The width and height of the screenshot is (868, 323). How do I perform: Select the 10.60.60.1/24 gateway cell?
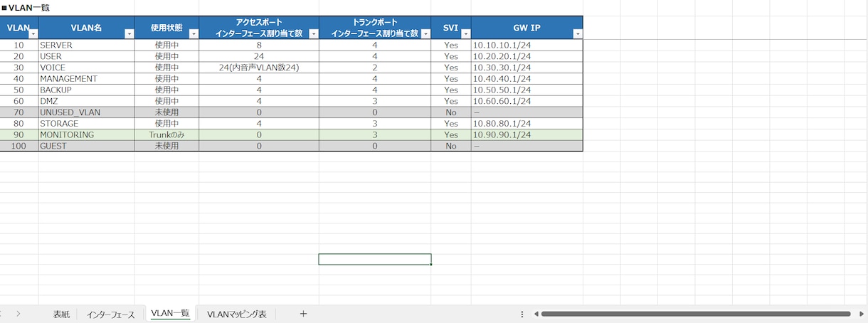pos(526,101)
